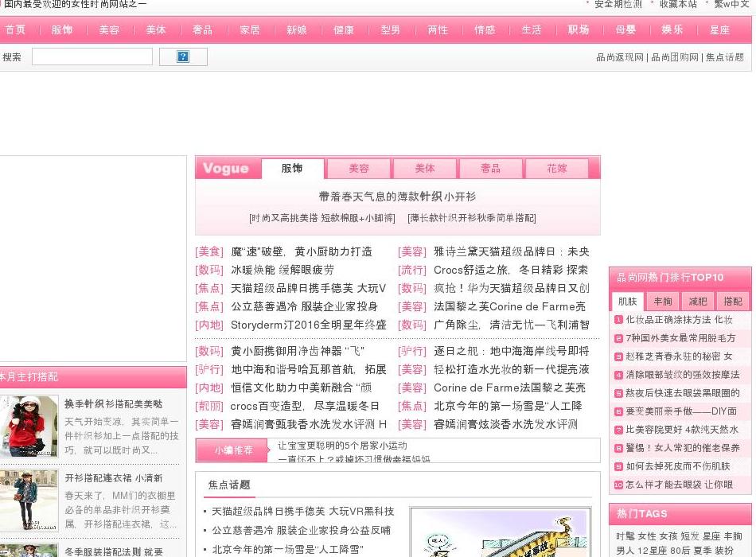Viewport: 756px width, 557px height.
Task: Click rank 1 badge in TOP10 list
Action: pyautogui.click(x=618, y=320)
